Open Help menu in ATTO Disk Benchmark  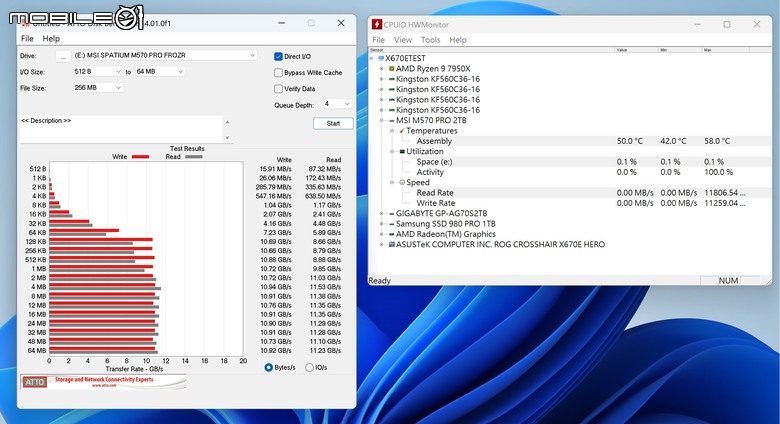click(x=51, y=38)
